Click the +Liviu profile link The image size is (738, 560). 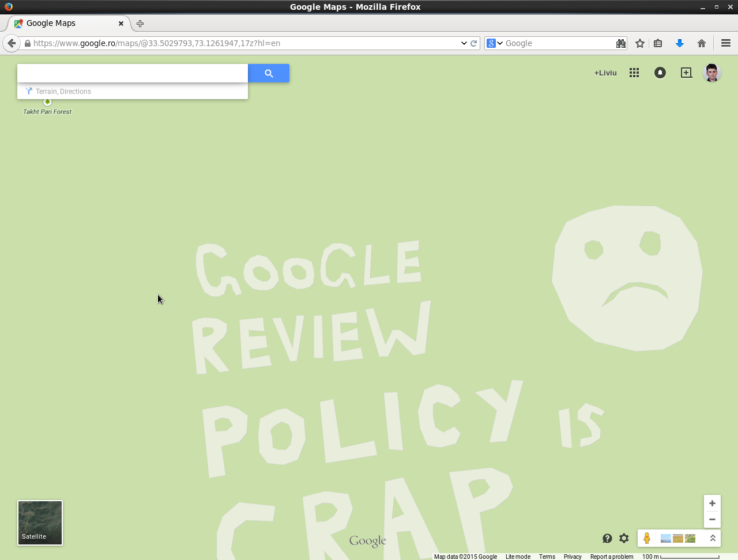pos(605,73)
